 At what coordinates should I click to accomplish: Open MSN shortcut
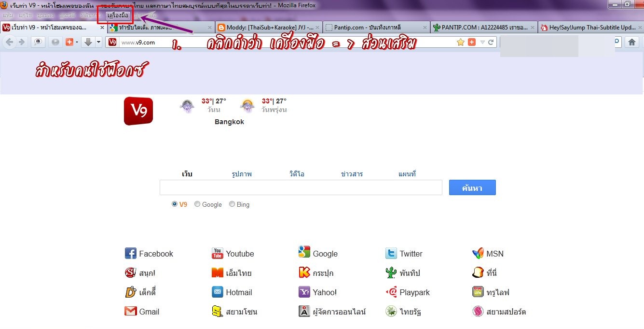(x=488, y=254)
